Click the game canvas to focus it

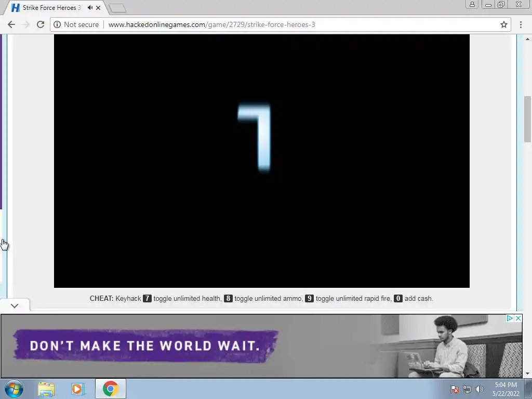[x=262, y=161]
